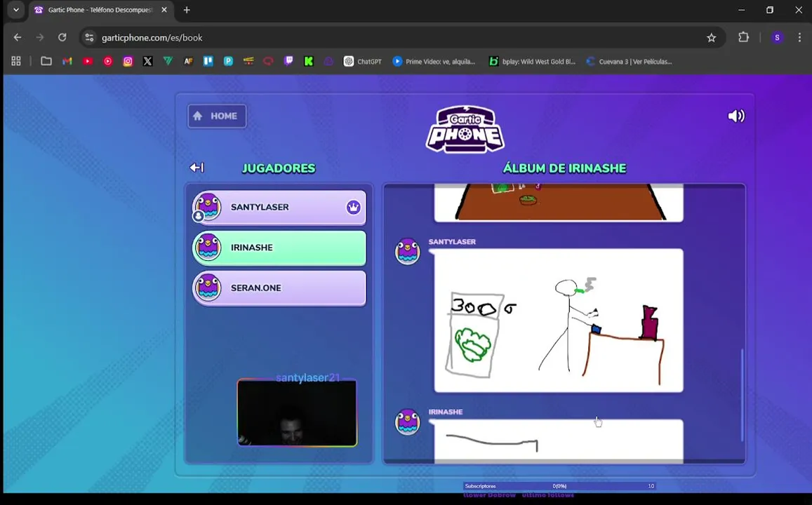Click the browser forward arrow
The width and height of the screenshot is (812, 505).
pyautogui.click(x=40, y=37)
